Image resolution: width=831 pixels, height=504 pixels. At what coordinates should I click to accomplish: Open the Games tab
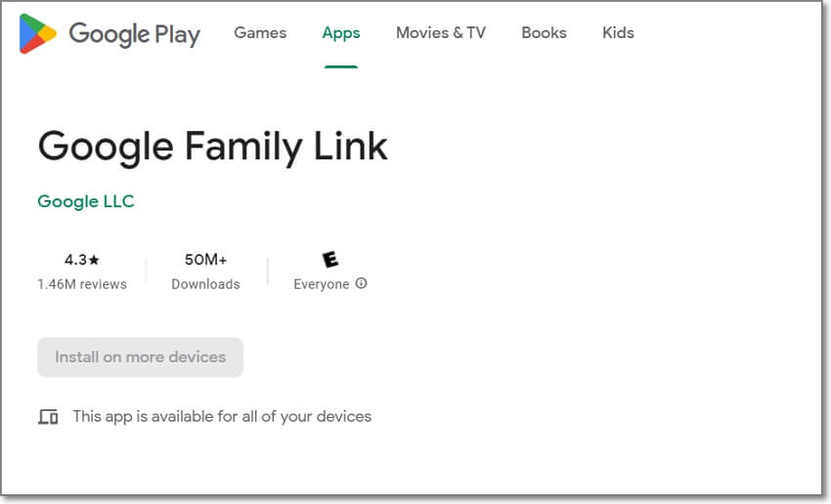(x=260, y=33)
